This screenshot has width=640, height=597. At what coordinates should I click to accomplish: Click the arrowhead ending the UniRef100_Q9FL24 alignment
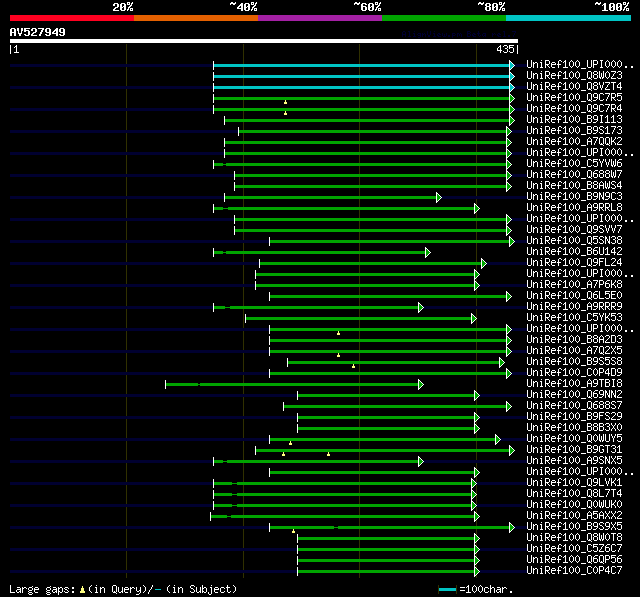click(x=484, y=264)
